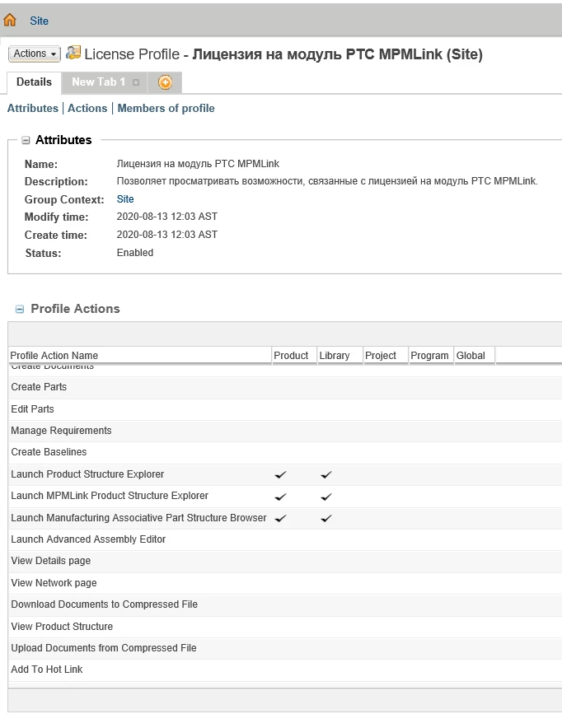
Task: Close New Tab 1 with its x
Action: point(136,82)
